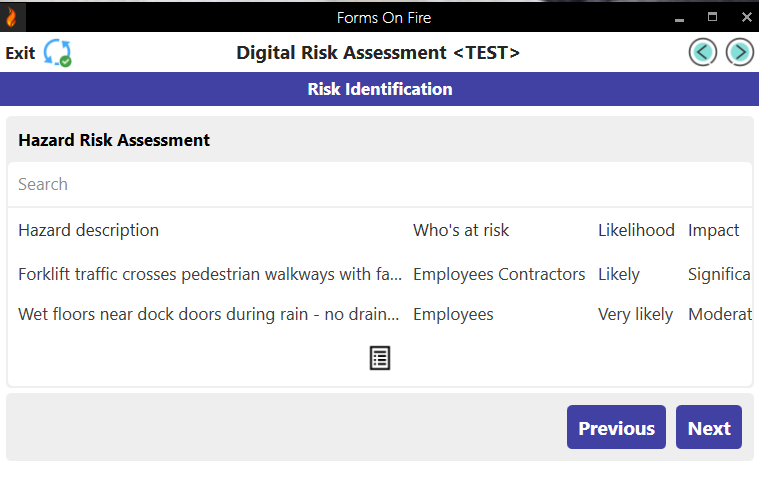
Task: Select the Impact column header
Action: (713, 231)
